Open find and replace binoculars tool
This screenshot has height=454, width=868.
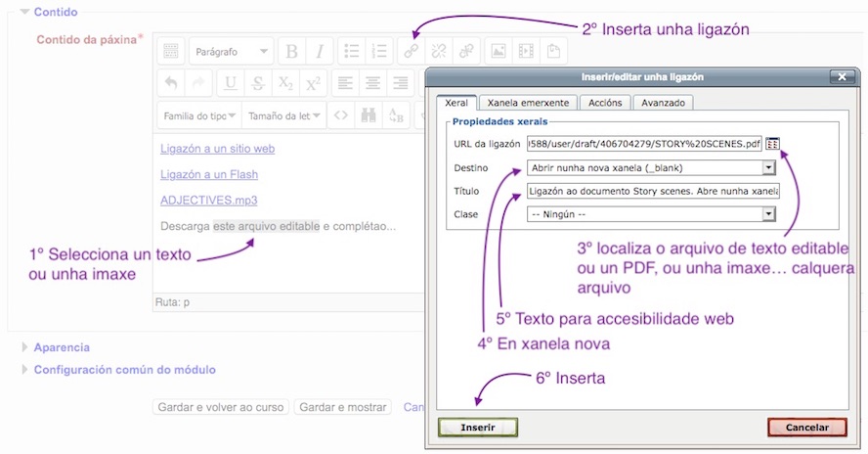(x=369, y=115)
